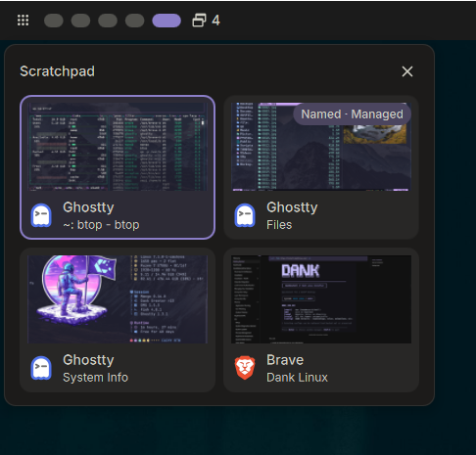This screenshot has height=455, width=476.
Task: Click the Ghostty name above Files
Action: 292,207
